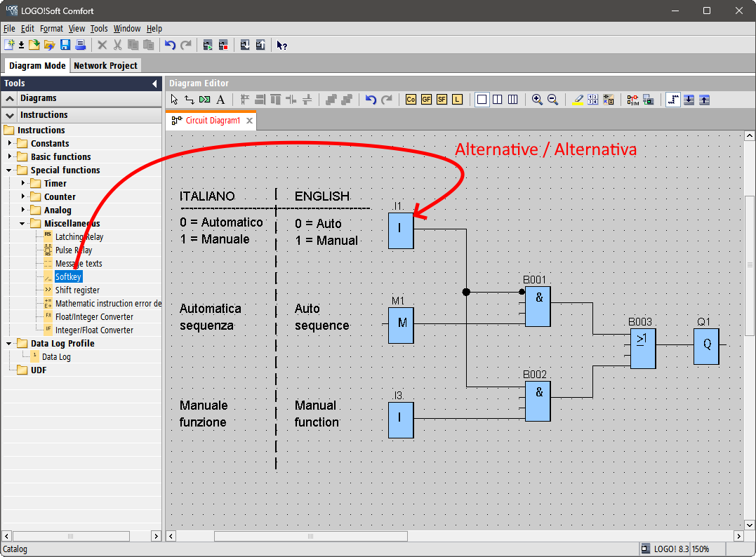Click the Zoom In magnifier icon
756x557 pixels.
coord(537,100)
